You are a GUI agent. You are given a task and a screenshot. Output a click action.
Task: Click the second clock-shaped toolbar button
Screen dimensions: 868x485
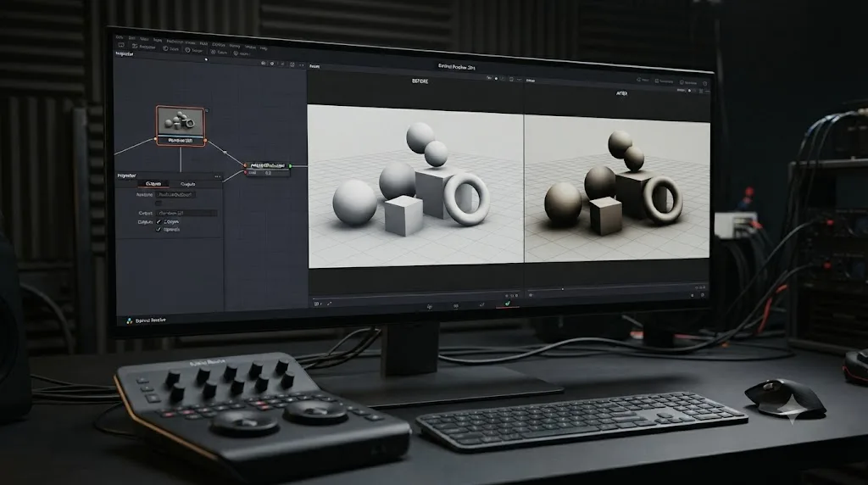point(187,50)
